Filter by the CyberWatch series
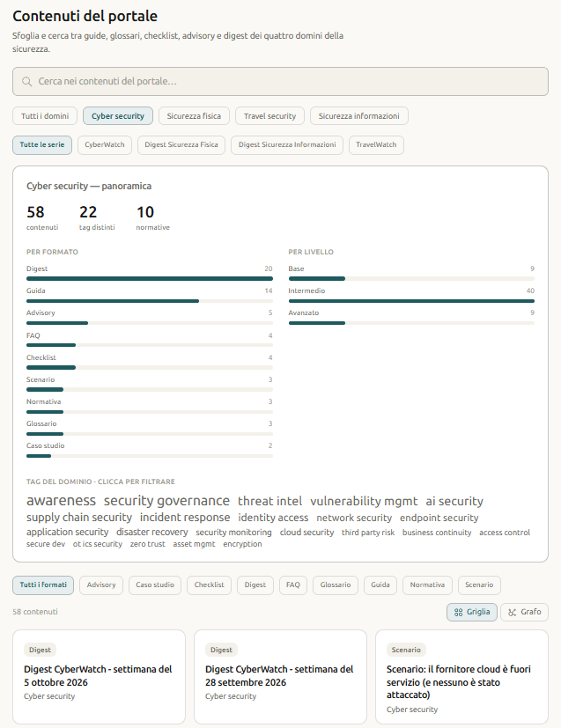 point(105,145)
